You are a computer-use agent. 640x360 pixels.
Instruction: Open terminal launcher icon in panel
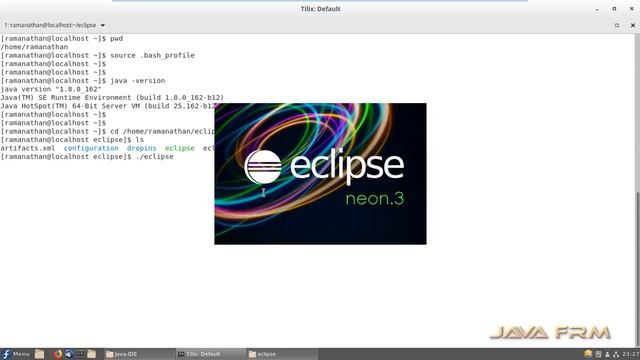pyautogui.click(x=80, y=354)
